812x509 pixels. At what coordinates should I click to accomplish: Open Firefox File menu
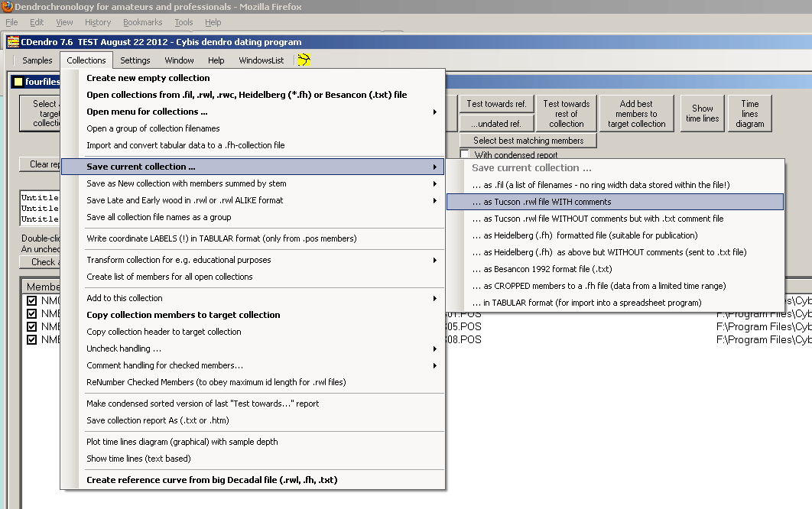[11, 22]
